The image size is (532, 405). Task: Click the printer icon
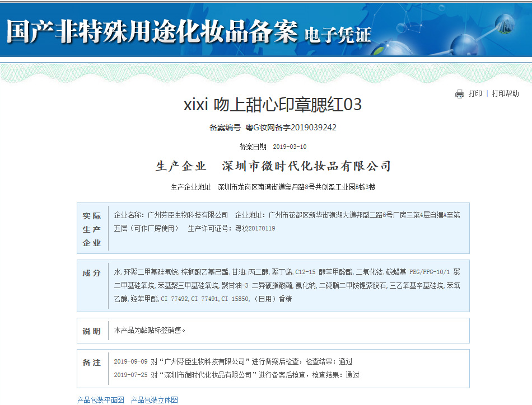click(460, 94)
